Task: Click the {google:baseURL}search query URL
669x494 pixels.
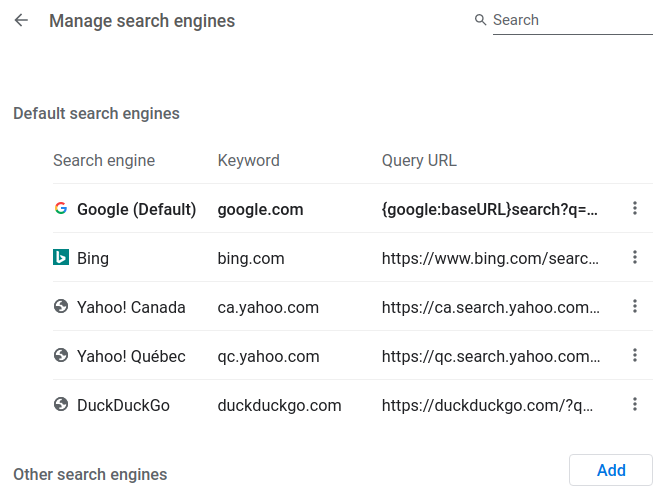Action: tap(489, 209)
